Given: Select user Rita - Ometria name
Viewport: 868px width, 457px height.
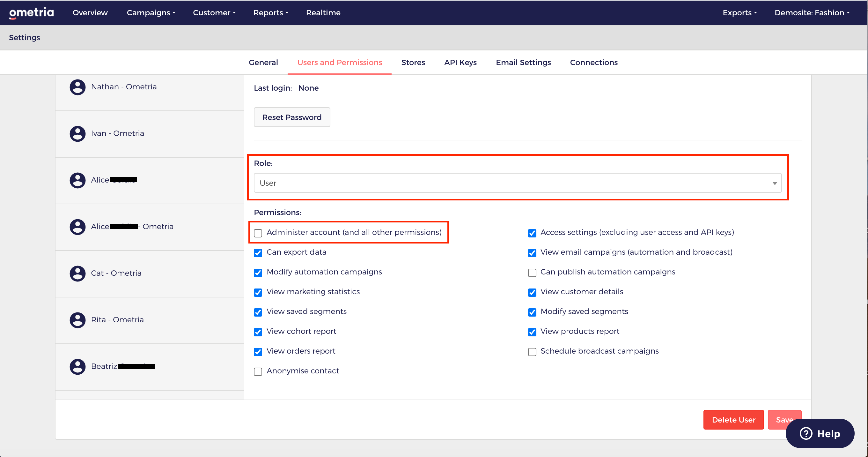Looking at the screenshot, I should tap(117, 319).
